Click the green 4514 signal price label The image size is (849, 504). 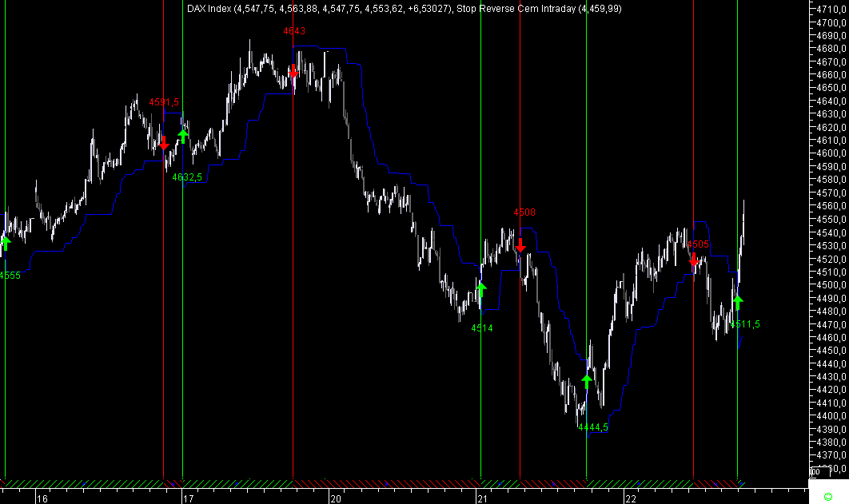(482, 328)
